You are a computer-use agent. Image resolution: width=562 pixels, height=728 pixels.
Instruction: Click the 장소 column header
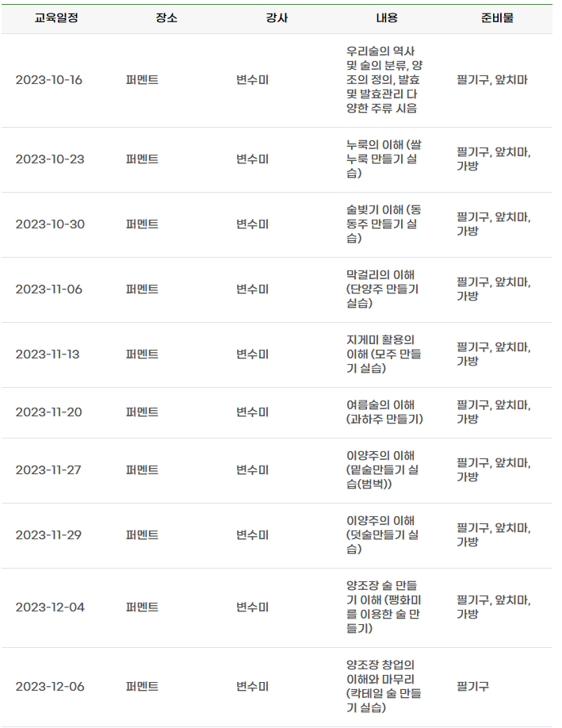(166, 18)
